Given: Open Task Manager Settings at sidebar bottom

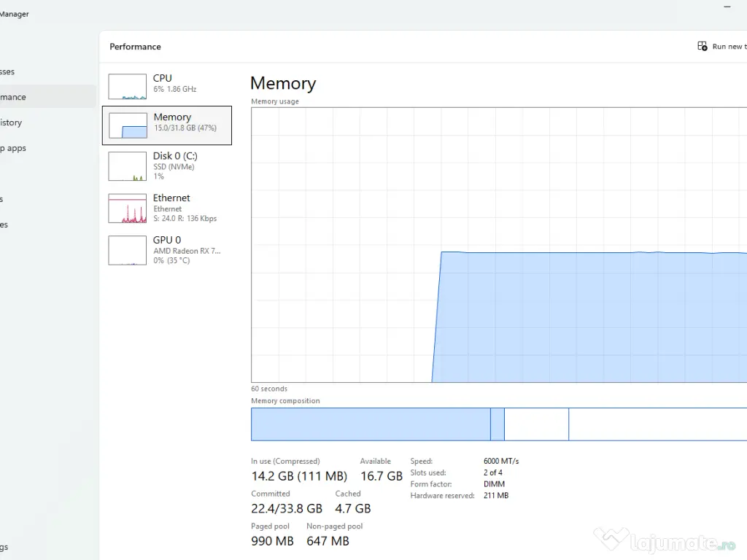Looking at the screenshot, I should pos(6,547).
